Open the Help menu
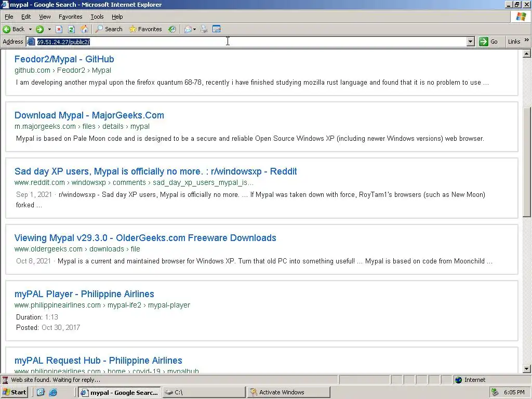Image resolution: width=532 pixels, height=399 pixels. click(x=117, y=17)
